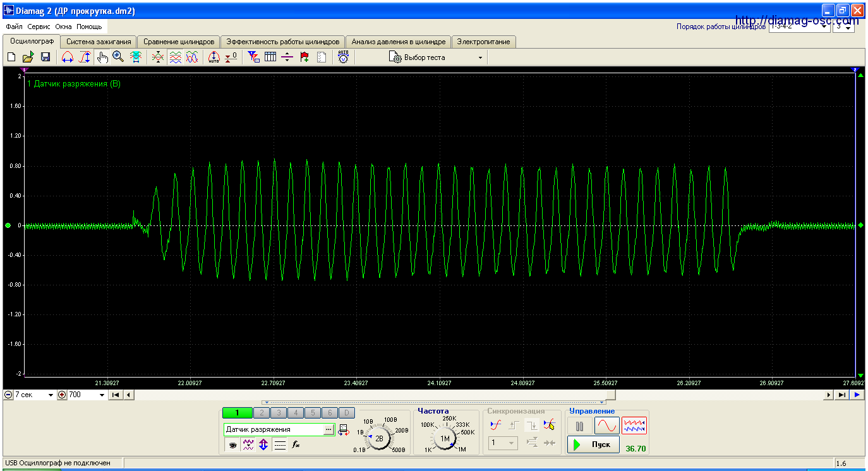This screenshot has height=471, width=868.
Task: Enable the digital D channel button
Action: (346, 413)
